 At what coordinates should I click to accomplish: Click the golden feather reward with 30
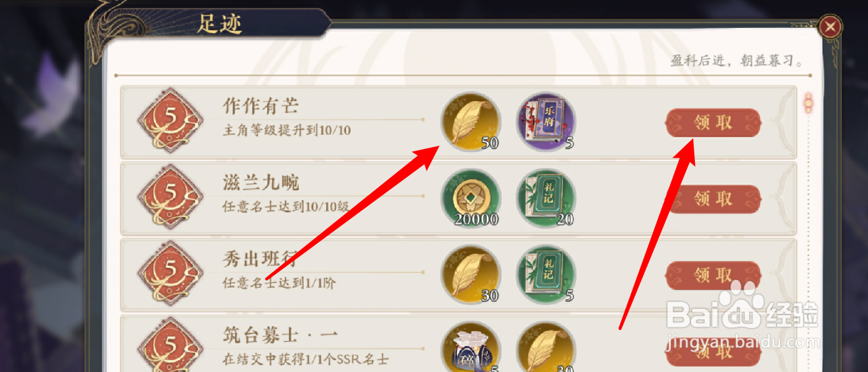(471, 275)
